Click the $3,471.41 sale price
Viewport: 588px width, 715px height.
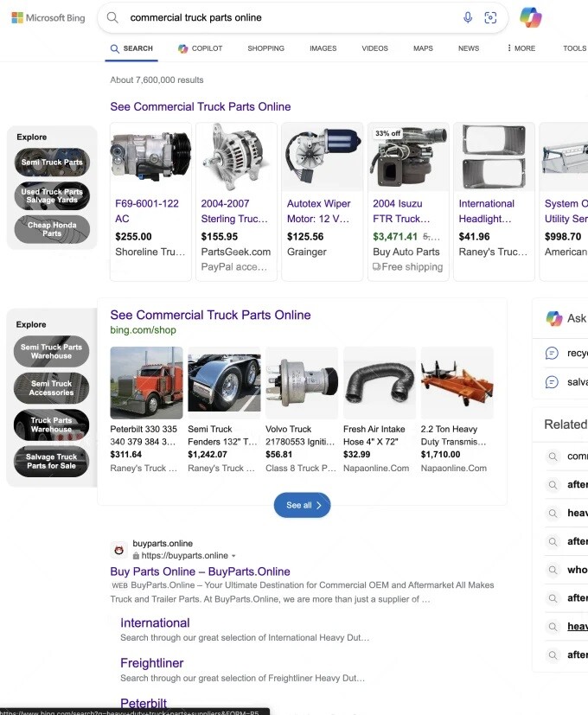[395, 237]
